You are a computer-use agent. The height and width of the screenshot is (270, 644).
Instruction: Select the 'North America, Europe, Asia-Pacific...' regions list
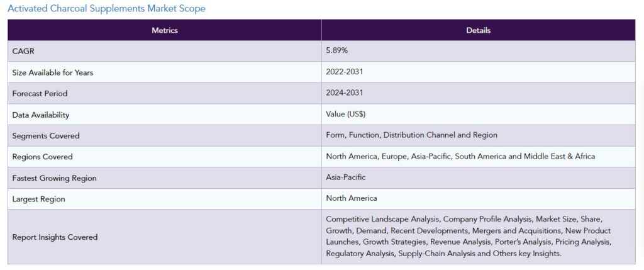pyautogui.click(x=460, y=156)
